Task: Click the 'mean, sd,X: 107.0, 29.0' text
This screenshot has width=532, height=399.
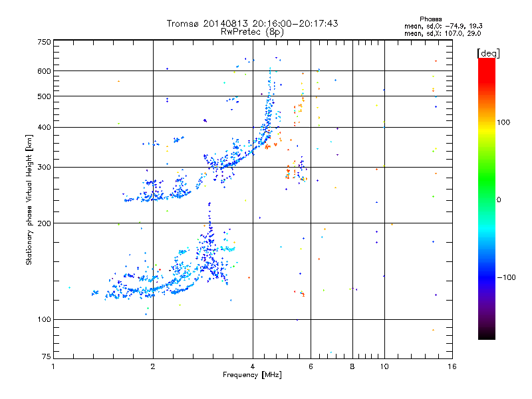Action: click(x=442, y=33)
